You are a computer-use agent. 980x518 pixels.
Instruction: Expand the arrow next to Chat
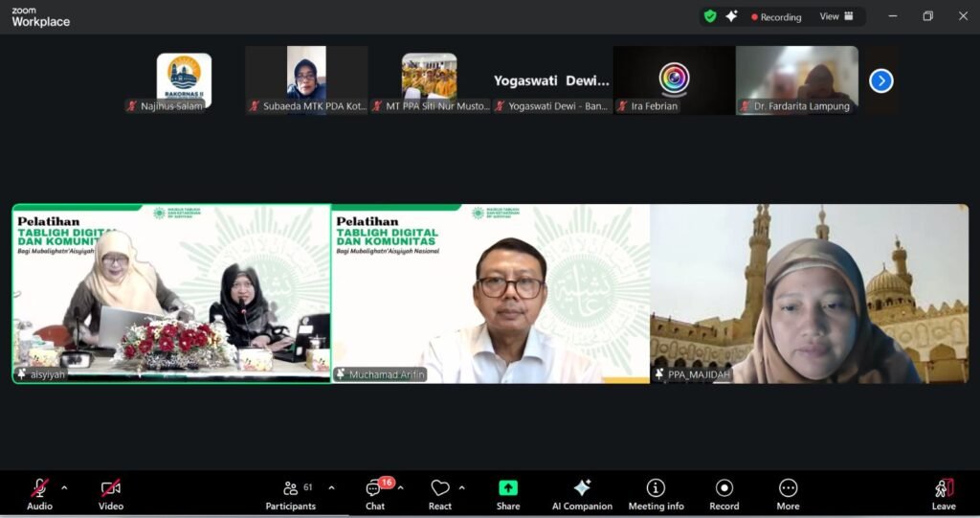(x=400, y=487)
